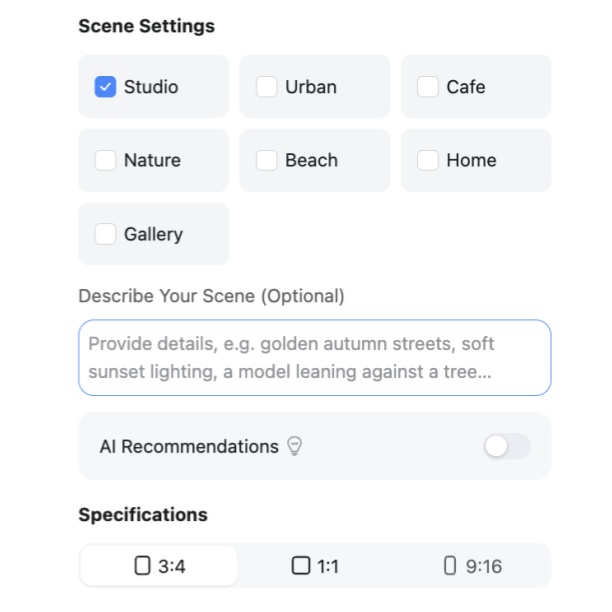This screenshot has height=612, width=612.
Task: Click the AI Recommendations label text
Action: [x=189, y=446]
